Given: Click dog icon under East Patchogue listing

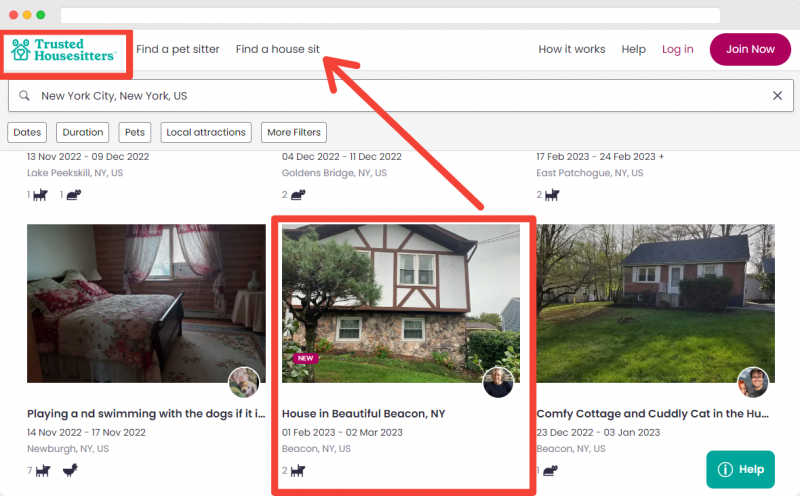Looking at the screenshot, I should pos(552,195).
